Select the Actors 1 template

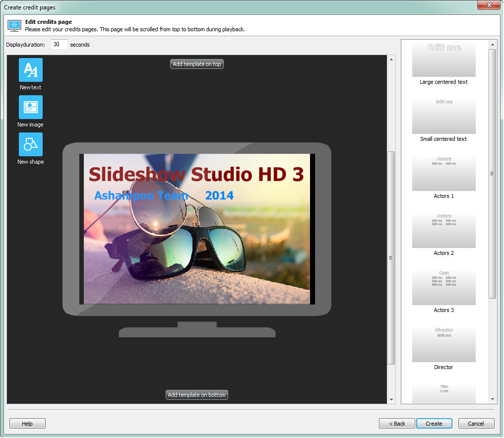click(x=443, y=172)
